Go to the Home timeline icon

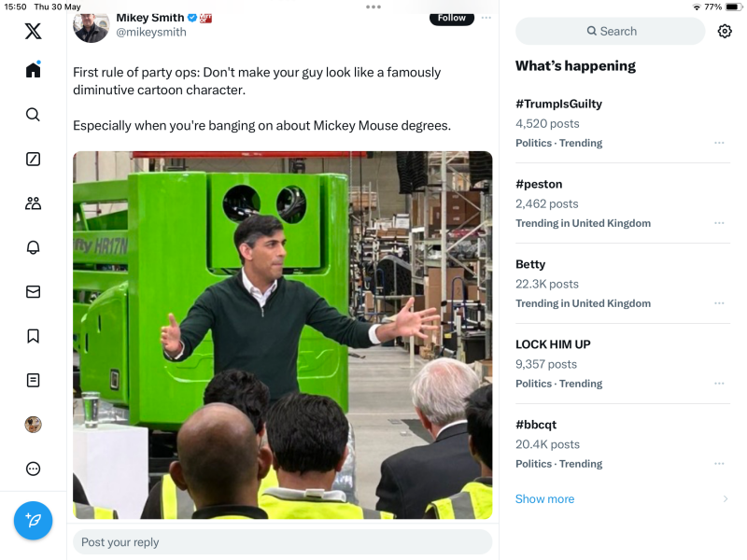pos(33,70)
